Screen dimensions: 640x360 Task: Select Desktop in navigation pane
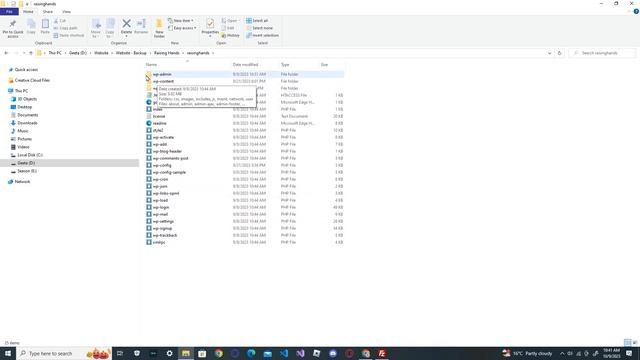coord(21,107)
